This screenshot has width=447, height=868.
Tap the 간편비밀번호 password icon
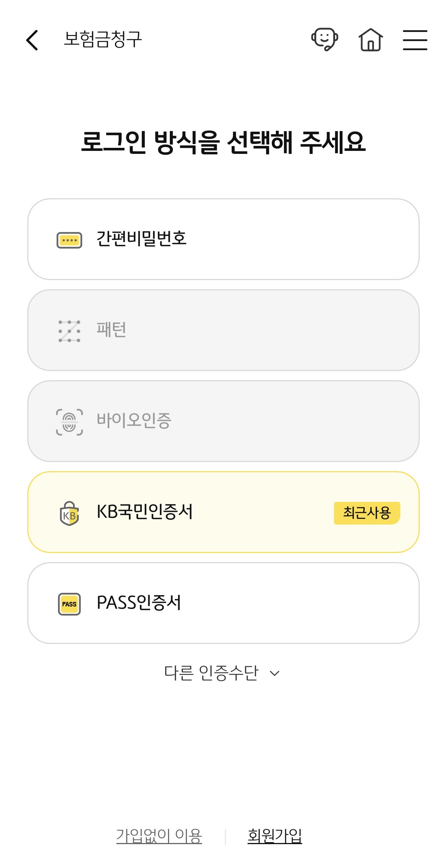pos(69,240)
